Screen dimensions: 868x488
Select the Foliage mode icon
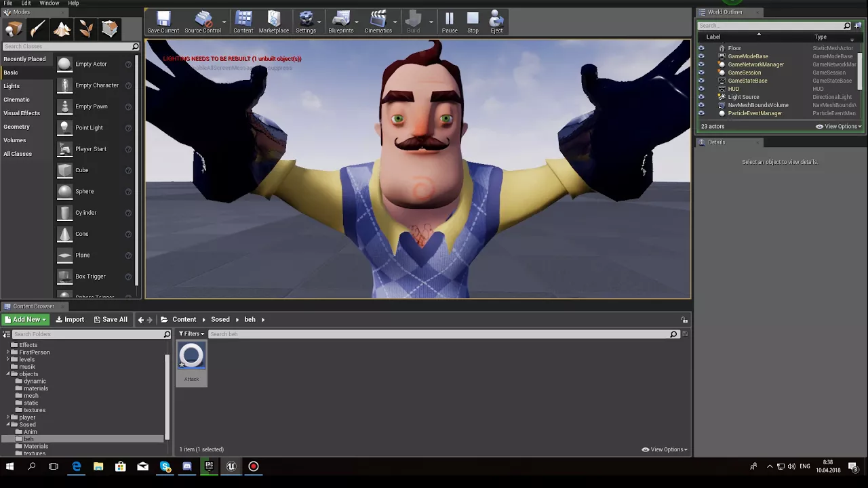[x=85, y=28]
